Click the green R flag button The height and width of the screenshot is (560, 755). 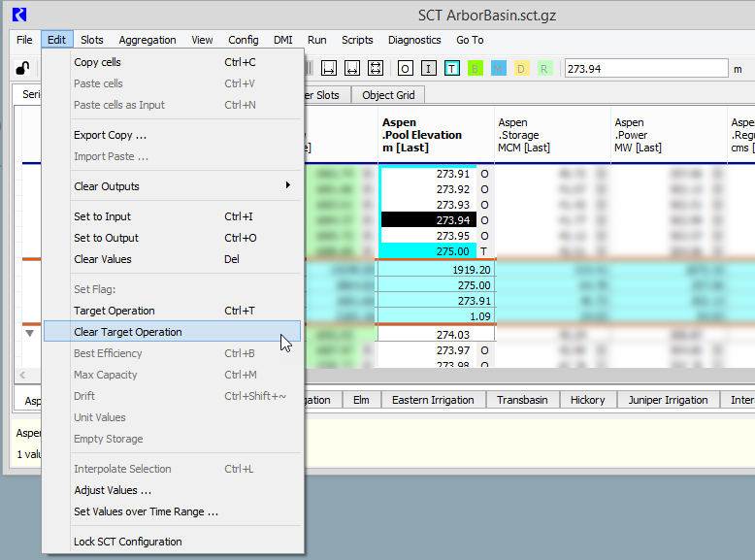point(544,69)
